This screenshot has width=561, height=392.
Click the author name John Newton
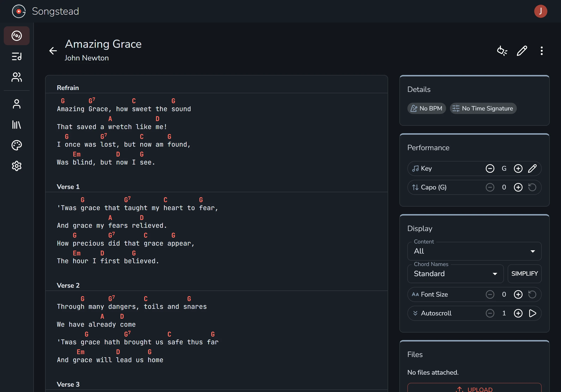click(86, 58)
